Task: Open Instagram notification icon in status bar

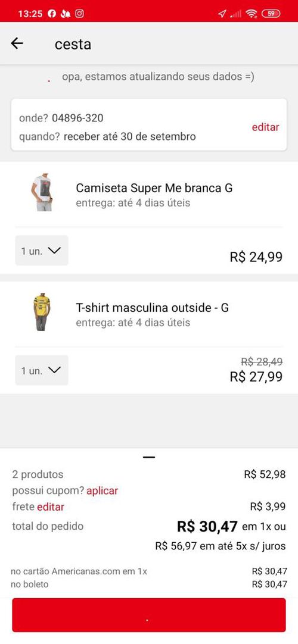Action: 80,14
